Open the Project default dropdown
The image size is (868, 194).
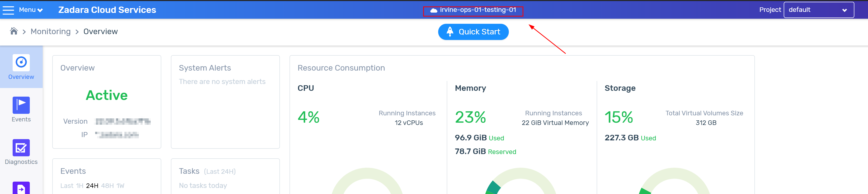[x=819, y=10]
